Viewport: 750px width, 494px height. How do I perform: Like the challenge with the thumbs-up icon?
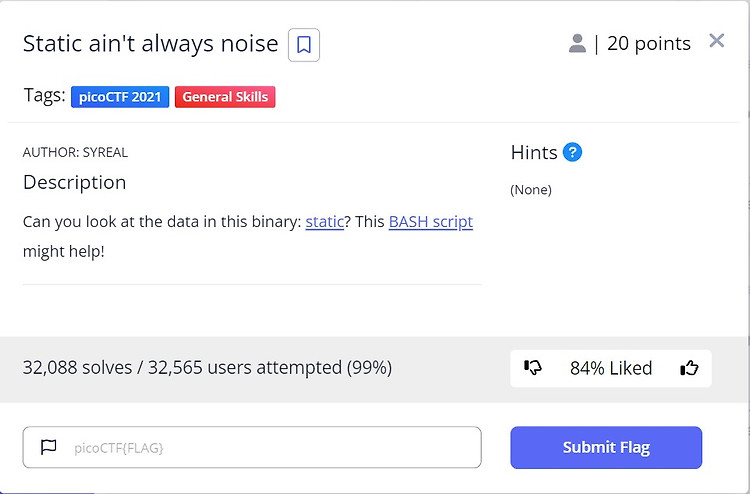(x=689, y=368)
